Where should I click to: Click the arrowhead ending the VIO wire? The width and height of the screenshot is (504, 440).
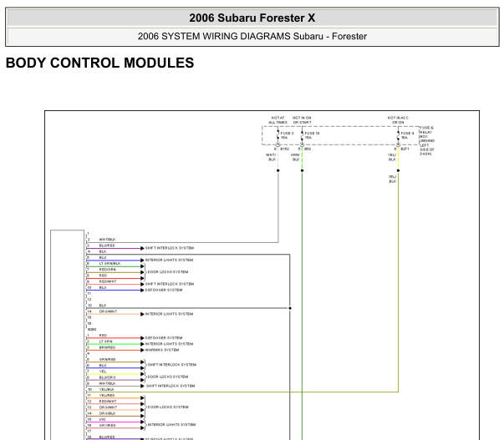coord(142,422)
